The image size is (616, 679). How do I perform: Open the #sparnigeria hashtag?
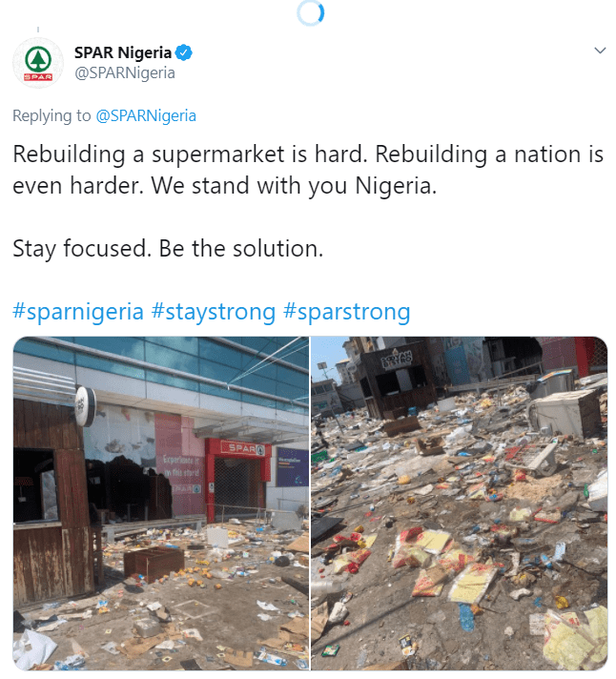point(78,312)
